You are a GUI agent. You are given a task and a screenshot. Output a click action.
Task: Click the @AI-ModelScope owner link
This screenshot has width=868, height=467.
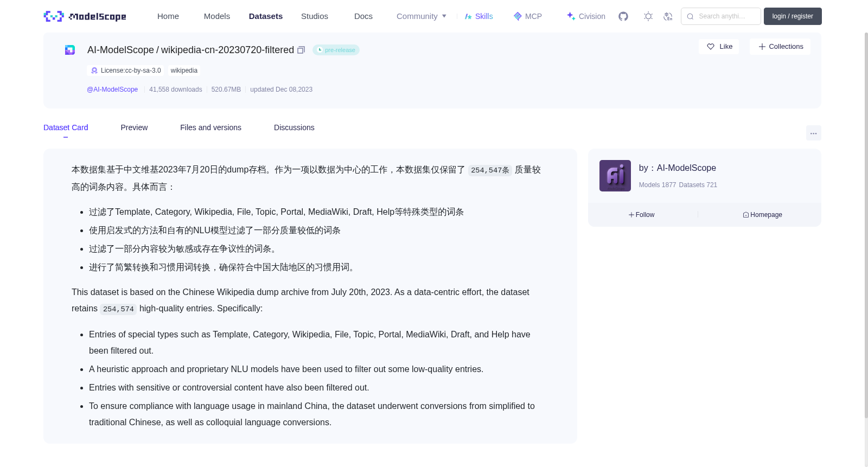point(112,89)
